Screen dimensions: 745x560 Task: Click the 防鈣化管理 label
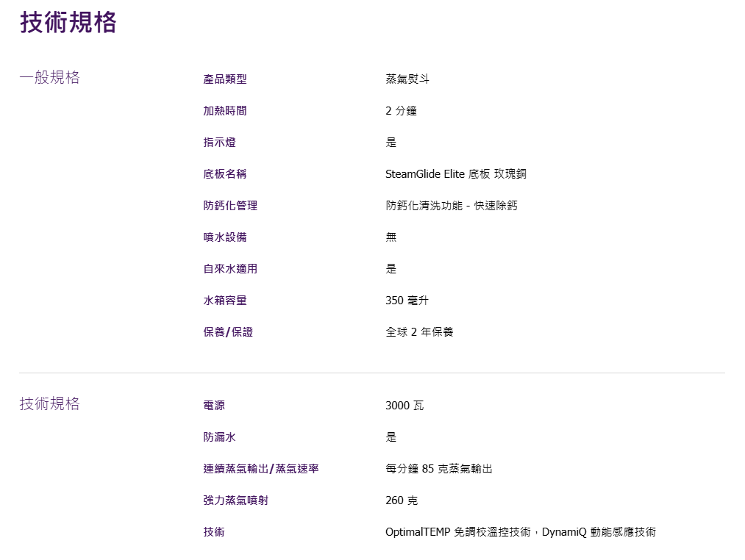coord(230,206)
